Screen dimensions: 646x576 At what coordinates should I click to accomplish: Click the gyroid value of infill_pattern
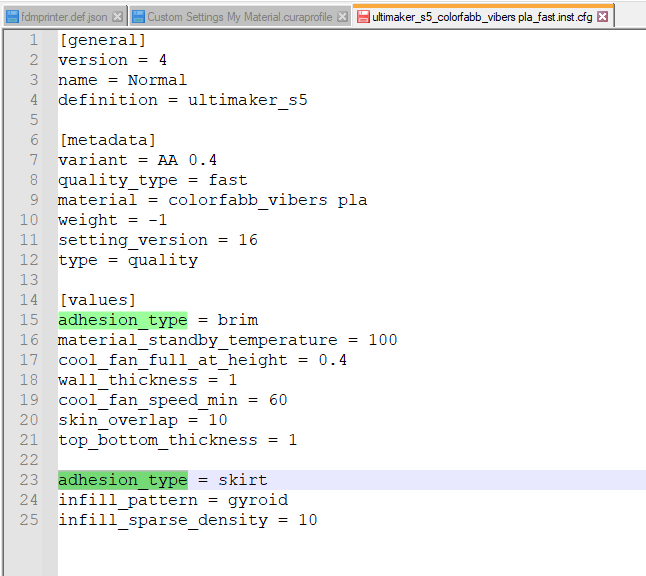tap(258, 500)
